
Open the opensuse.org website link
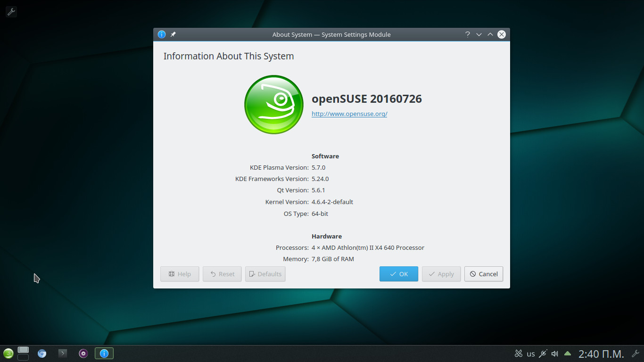click(349, 114)
